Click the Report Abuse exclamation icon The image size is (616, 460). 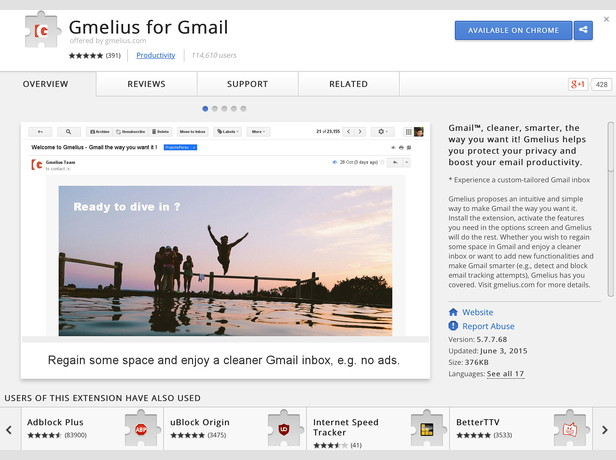point(453,326)
